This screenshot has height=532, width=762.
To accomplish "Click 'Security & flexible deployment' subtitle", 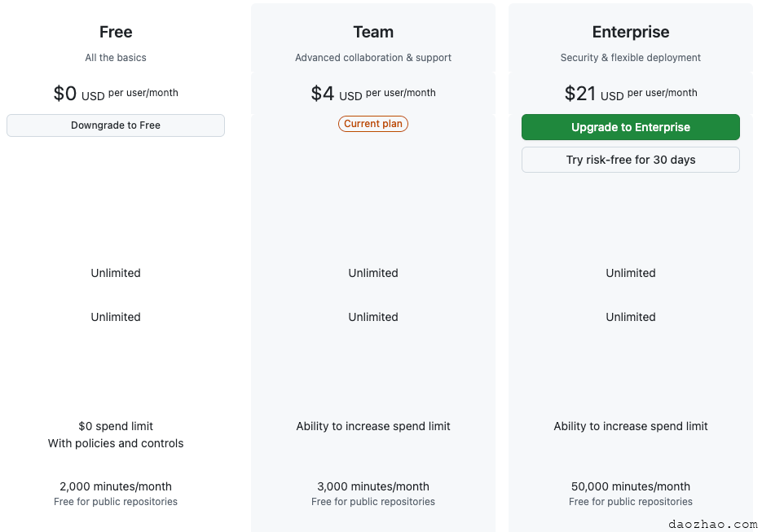I will click(630, 58).
